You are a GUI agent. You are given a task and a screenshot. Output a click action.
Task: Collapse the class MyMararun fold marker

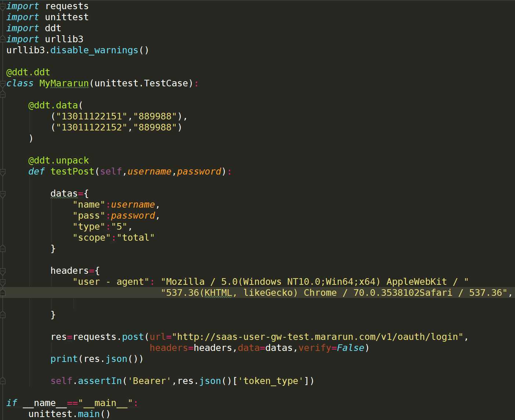[3, 83]
